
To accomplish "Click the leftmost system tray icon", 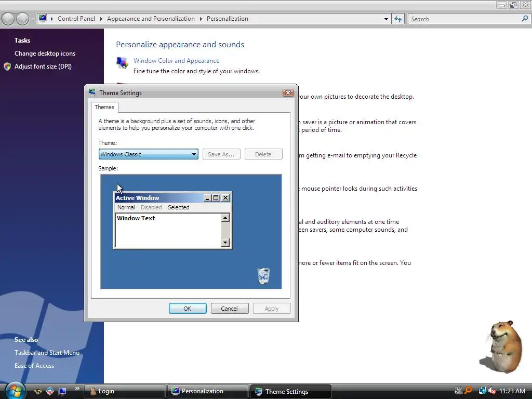I will coord(458,391).
